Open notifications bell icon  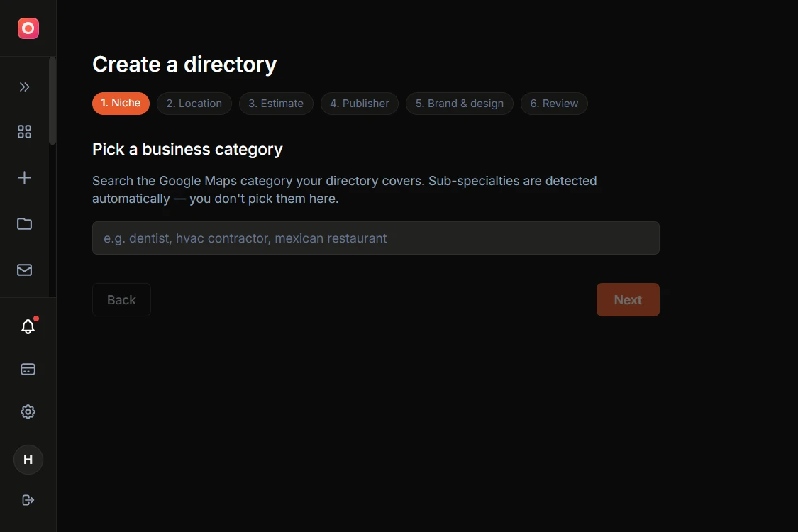28,326
